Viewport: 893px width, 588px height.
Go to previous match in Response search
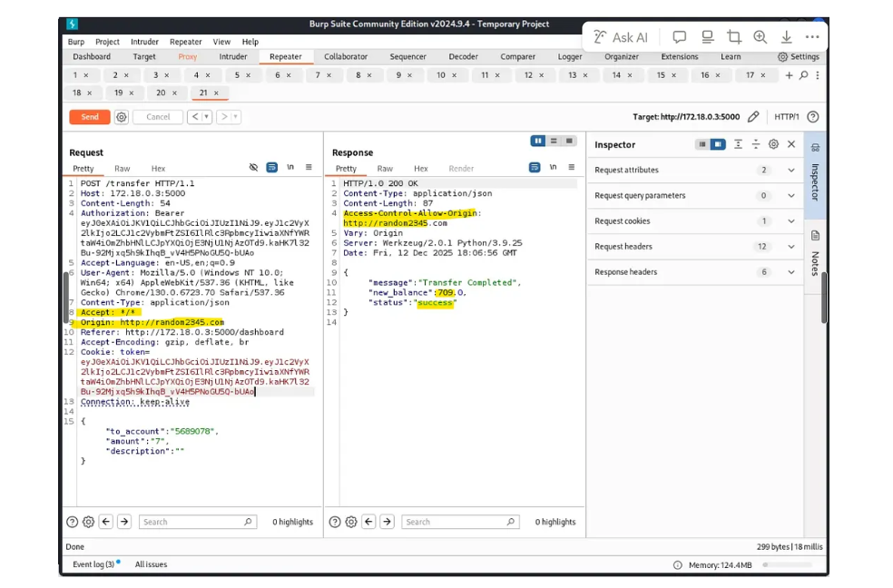pos(368,522)
